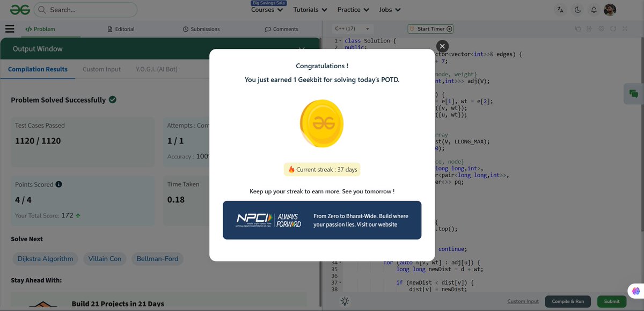Screen dimensions: 644x311
Task: Open the Dijkstra Algorithm problem chip
Action: point(45,259)
